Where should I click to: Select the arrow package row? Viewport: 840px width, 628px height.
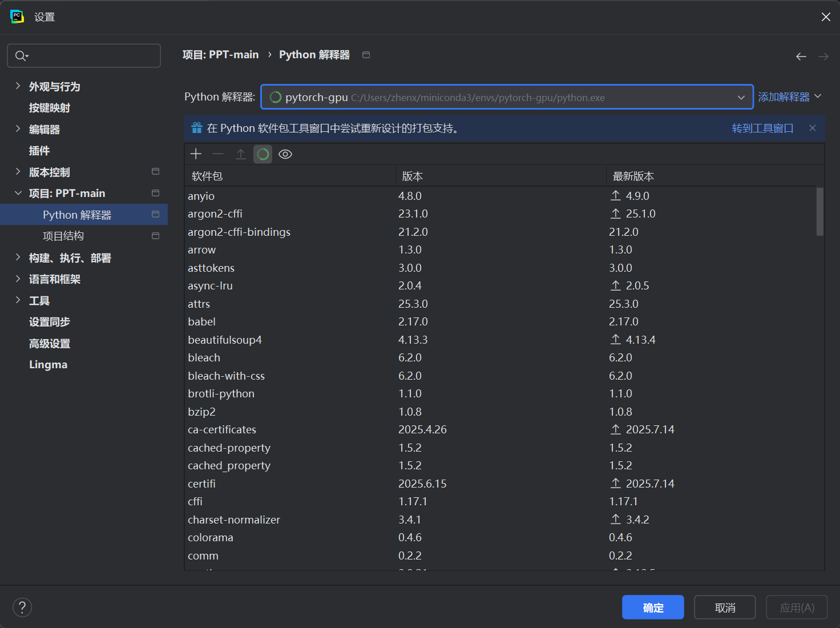[500, 249]
